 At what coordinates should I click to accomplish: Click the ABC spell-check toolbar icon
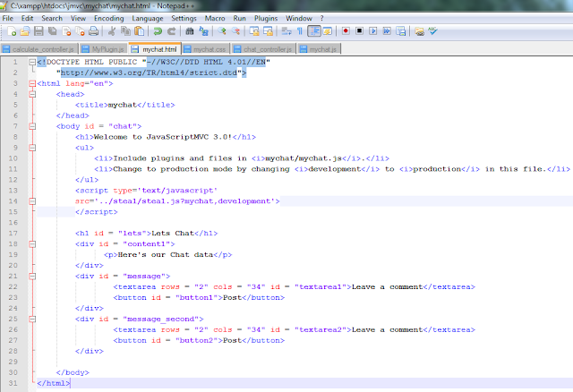click(432, 31)
